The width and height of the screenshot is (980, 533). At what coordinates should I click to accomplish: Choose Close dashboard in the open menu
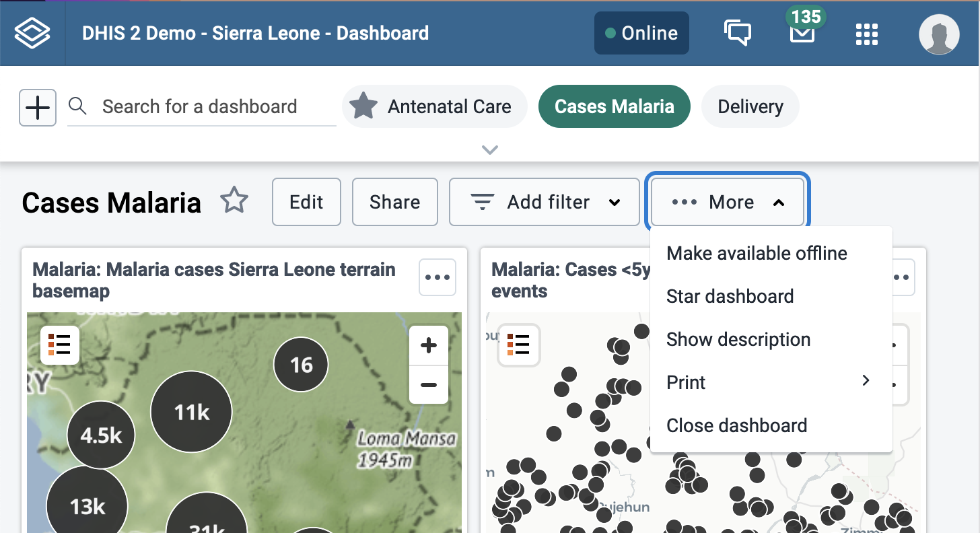[x=737, y=425]
